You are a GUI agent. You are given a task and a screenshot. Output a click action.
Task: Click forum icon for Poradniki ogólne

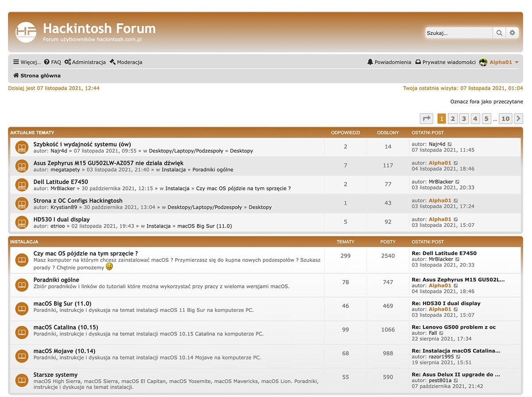point(22,285)
